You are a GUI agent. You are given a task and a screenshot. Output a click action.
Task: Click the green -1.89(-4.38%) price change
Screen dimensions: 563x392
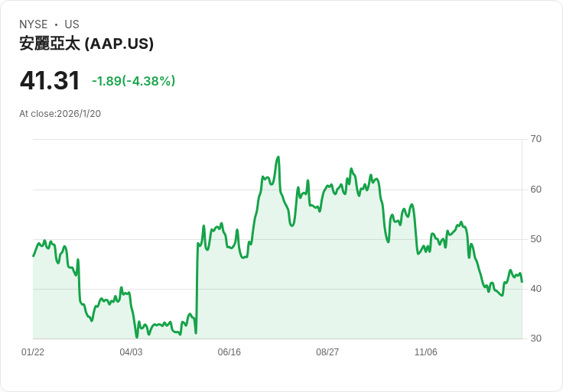click(133, 81)
